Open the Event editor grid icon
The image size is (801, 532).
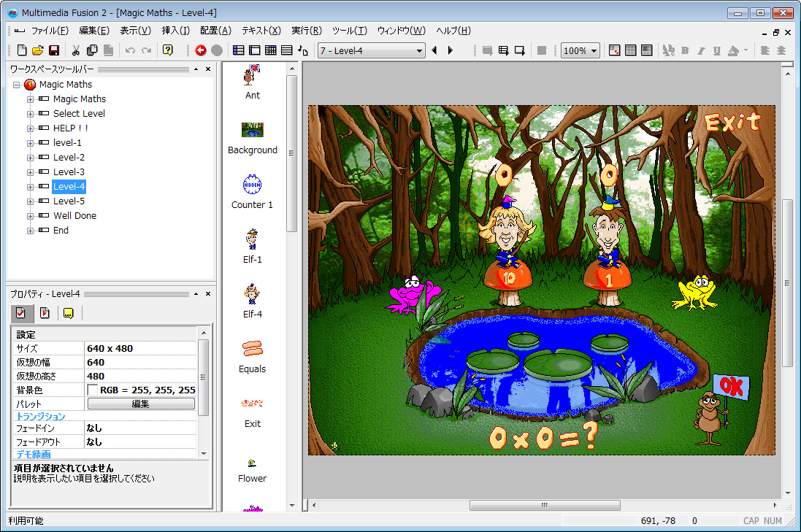click(x=270, y=50)
